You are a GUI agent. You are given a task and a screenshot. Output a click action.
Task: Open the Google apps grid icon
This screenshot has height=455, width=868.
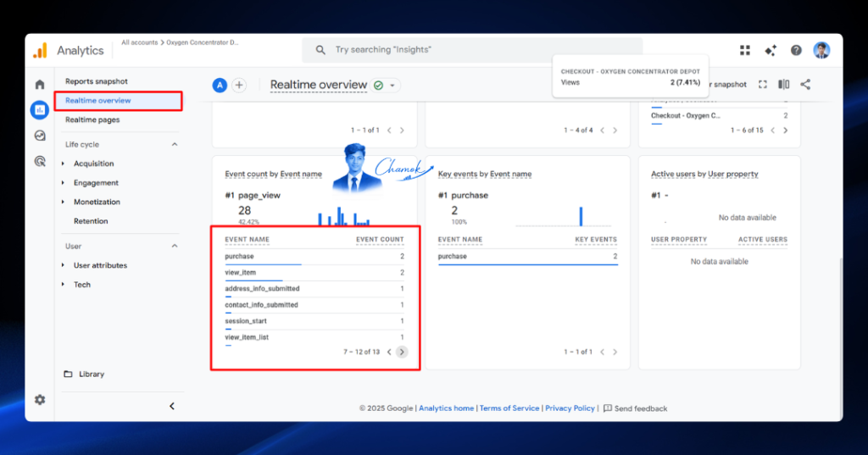745,50
